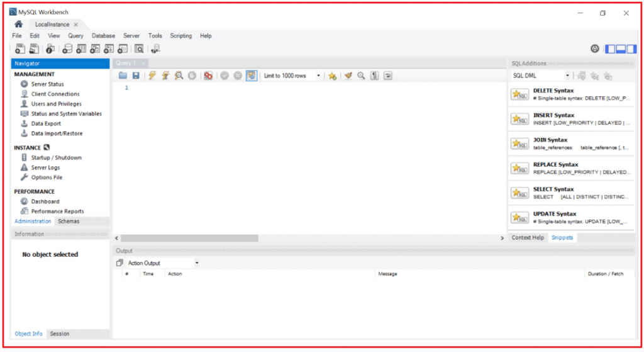Open the Limit to 1000 rows dropdown
Image resolution: width=644 pixels, height=352 pixels.
point(318,76)
